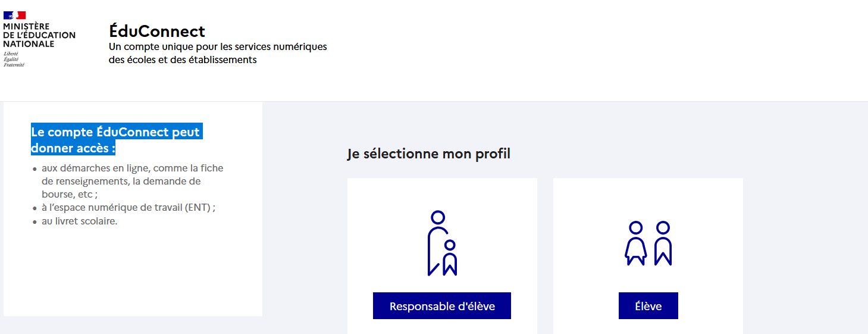Click the "Un compte unique pour les services numériques" tagline
The width and height of the screenshot is (868, 334).
click(x=218, y=47)
